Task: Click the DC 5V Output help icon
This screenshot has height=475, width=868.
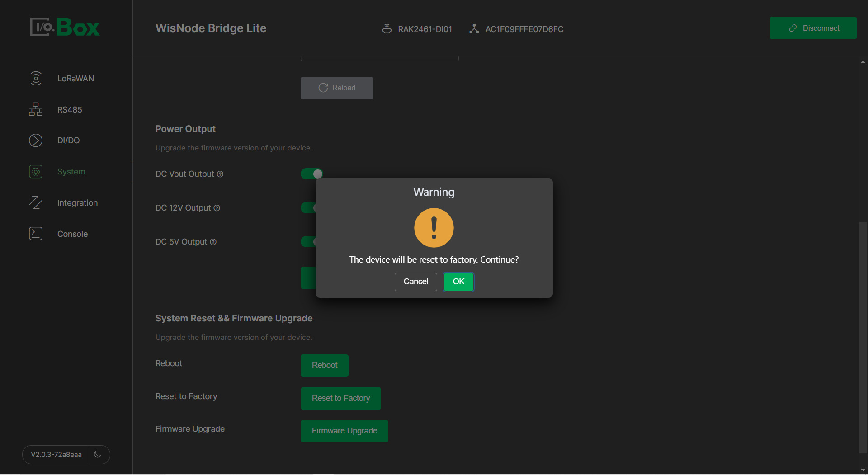Action: pos(213,242)
